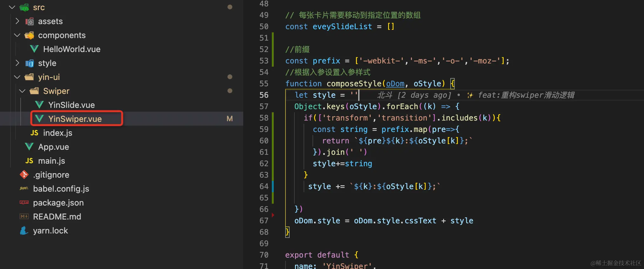Click the assets folder icon
The height and width of the screenshot is (269, 644).
30,21
